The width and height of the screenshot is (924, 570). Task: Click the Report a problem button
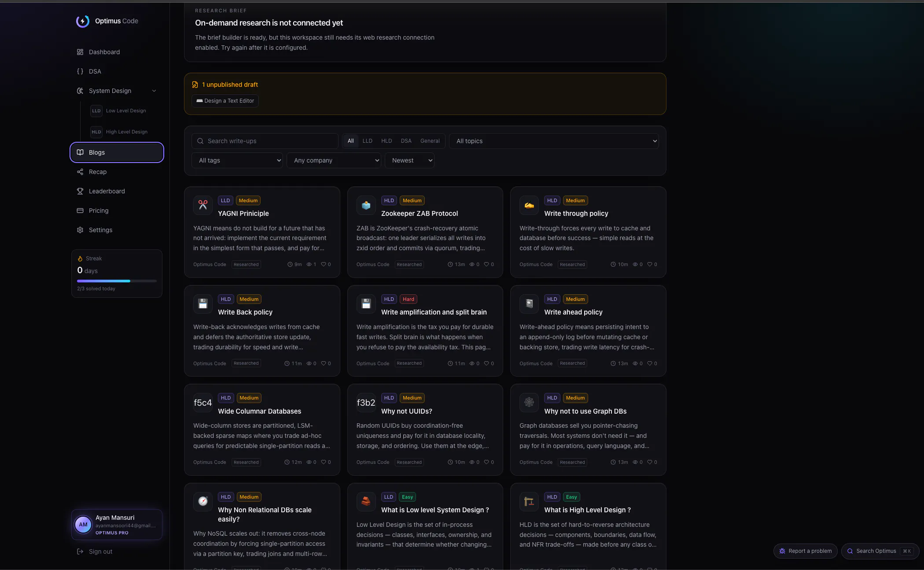tap(806, 551)
